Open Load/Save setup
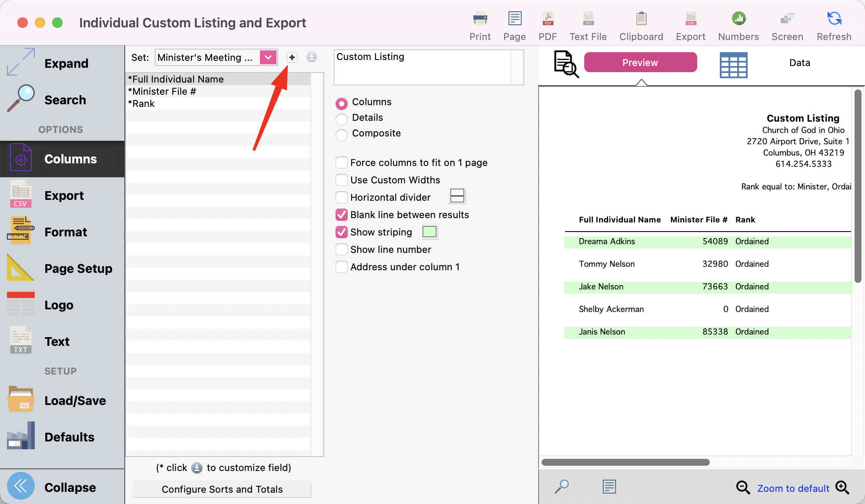Image resolution: width=865 pixels, height=504 pixels. point(62,401)
